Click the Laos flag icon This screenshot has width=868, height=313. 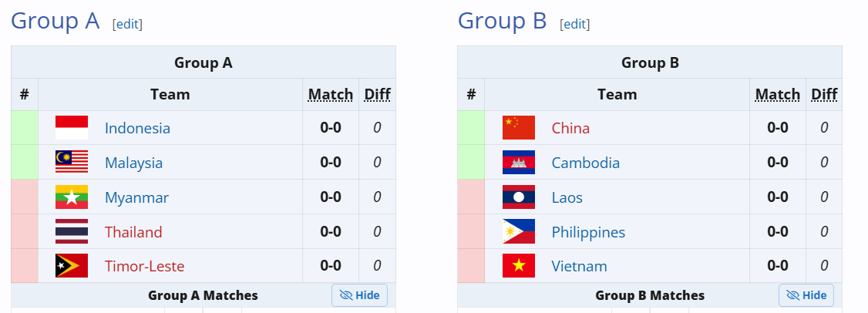pyautogui.click(x=519, y=197)
